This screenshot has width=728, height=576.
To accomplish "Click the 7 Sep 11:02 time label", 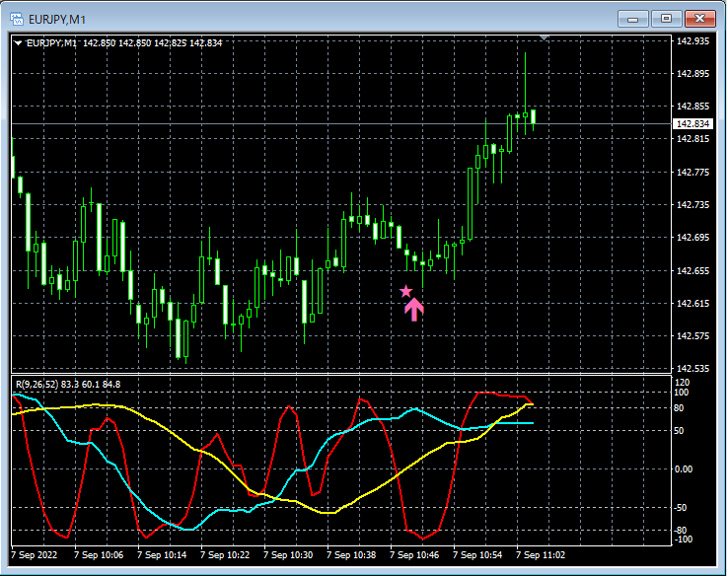I will point(541,555).
